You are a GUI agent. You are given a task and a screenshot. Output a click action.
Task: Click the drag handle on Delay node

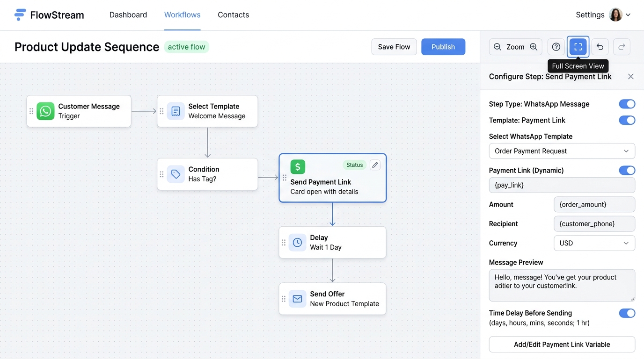tap(284, 243)
